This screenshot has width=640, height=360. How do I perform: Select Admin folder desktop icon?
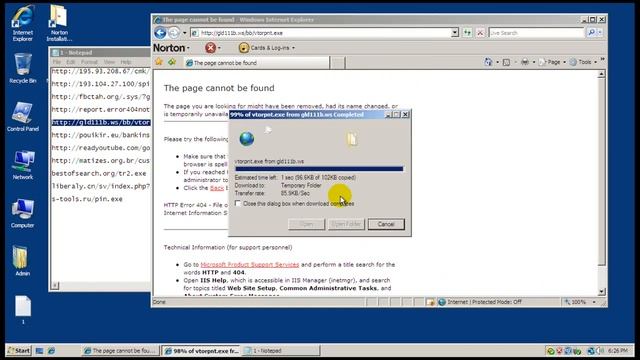pyautogui.click(x=21, y=261)
